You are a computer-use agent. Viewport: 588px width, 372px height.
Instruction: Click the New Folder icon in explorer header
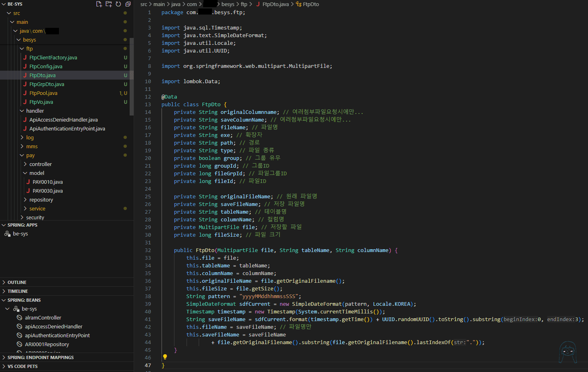click(x=109, y=4)
